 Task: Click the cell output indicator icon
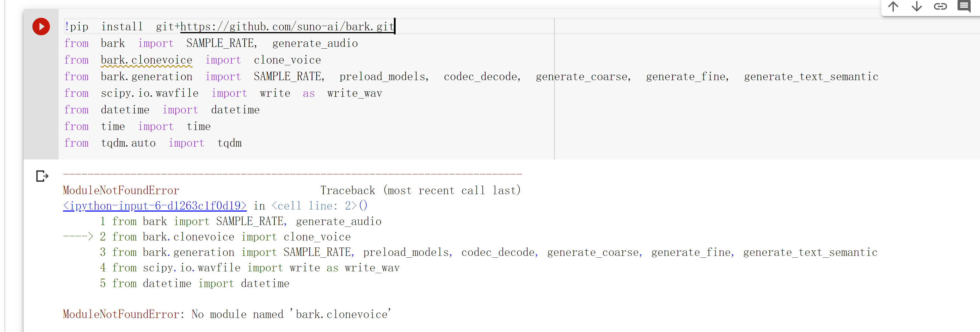(41, 176)
